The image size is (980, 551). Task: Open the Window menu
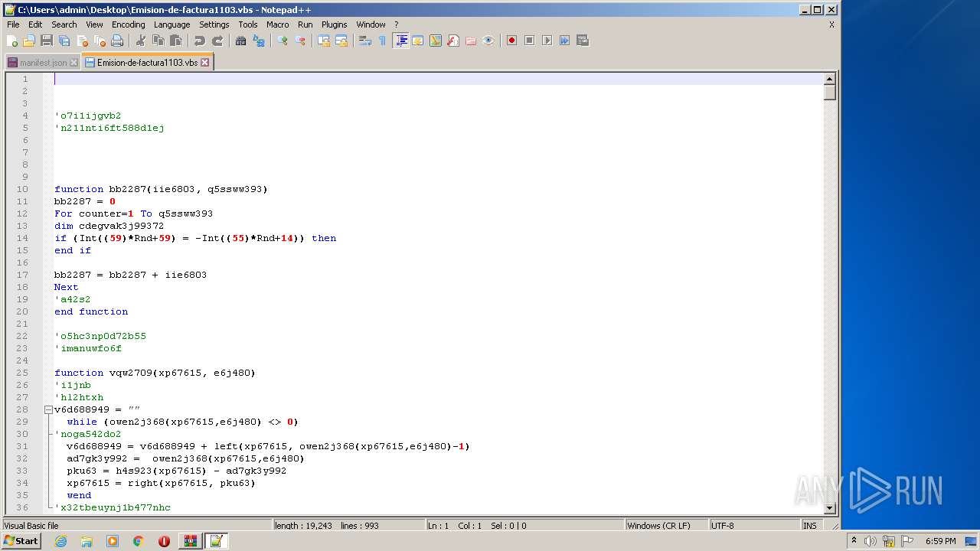click(371, 24)
